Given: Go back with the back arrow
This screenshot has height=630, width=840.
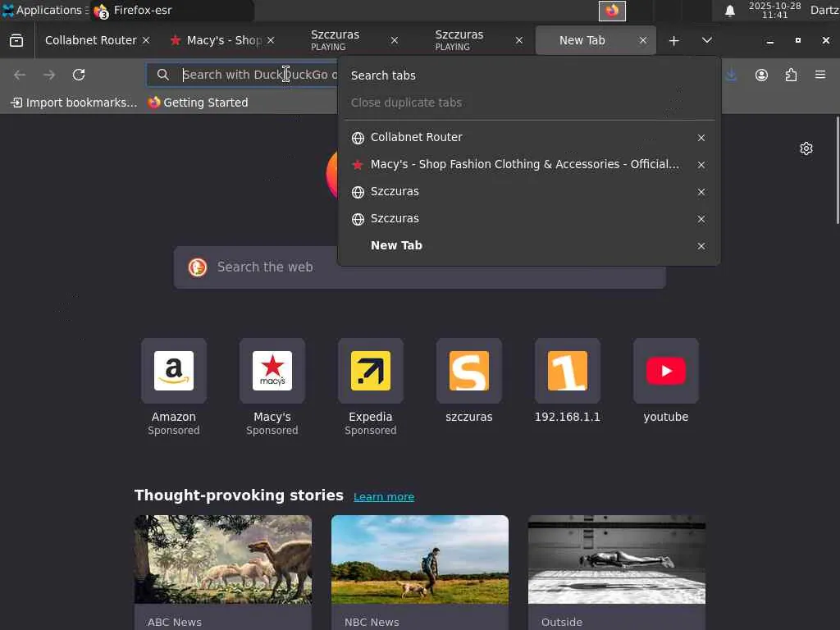Looking at the screenshot, I should 20,75.
